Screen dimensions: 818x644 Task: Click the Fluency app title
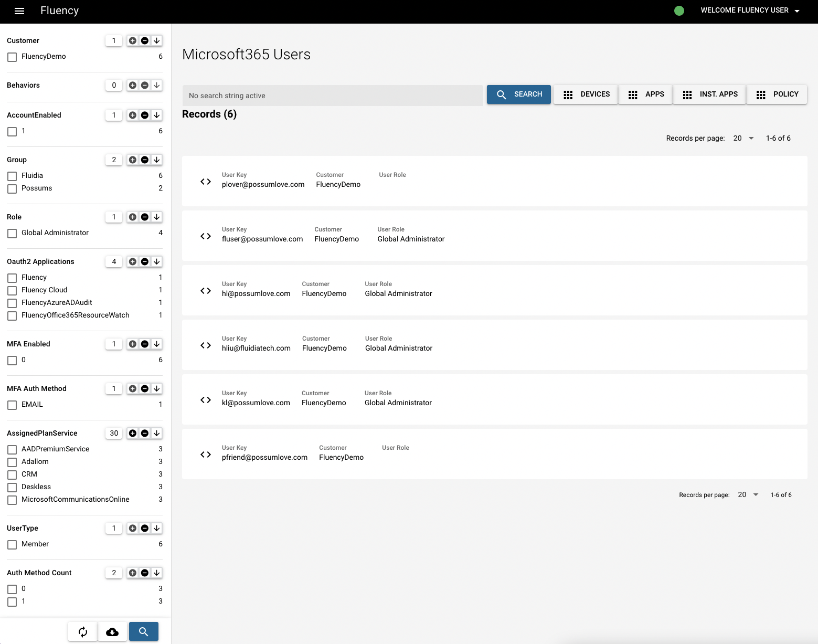(59, 10)
